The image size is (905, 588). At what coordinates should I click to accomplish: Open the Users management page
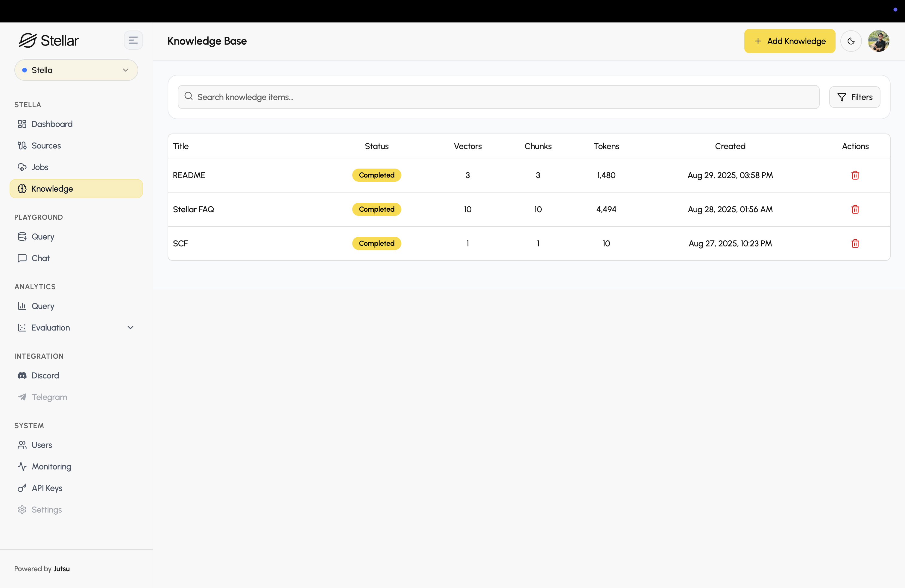coord(41,445)
